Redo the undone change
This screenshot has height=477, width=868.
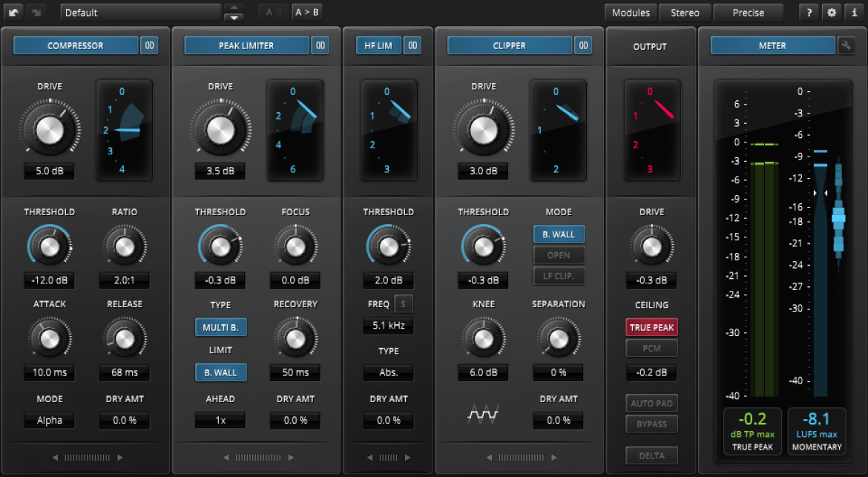point(36,12)
